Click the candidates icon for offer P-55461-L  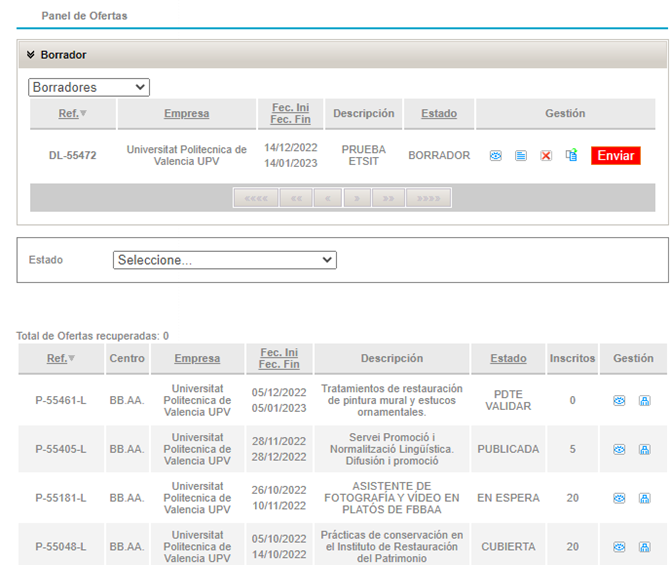[644, 400]
